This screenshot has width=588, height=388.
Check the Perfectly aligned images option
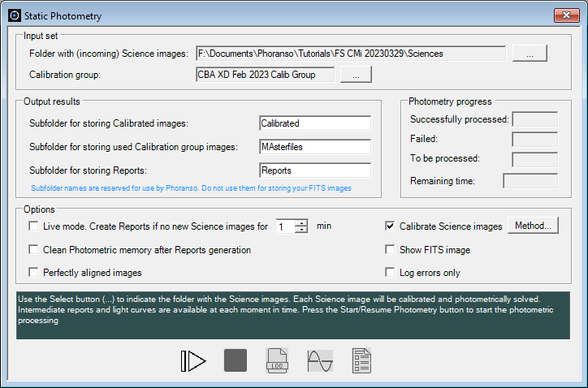(x=34, y=273)
